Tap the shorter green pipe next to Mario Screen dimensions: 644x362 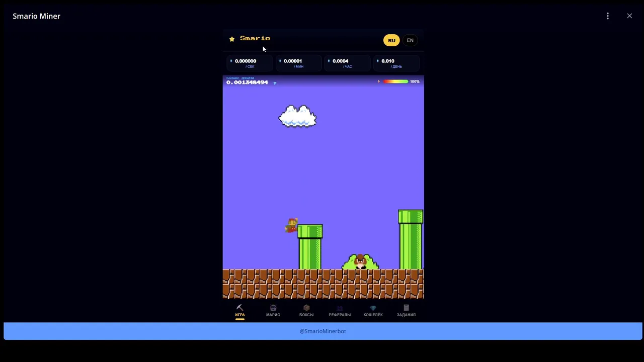tap(310, 247)
